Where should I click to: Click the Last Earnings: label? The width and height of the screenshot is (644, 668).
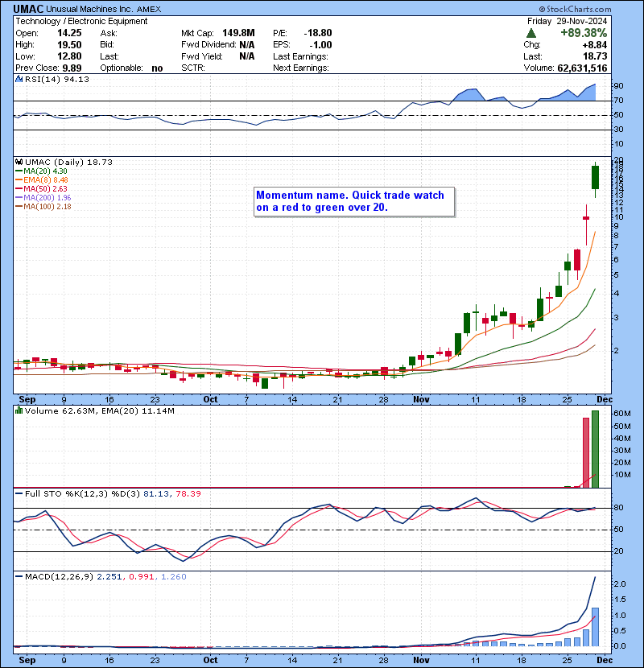(300, 56)
